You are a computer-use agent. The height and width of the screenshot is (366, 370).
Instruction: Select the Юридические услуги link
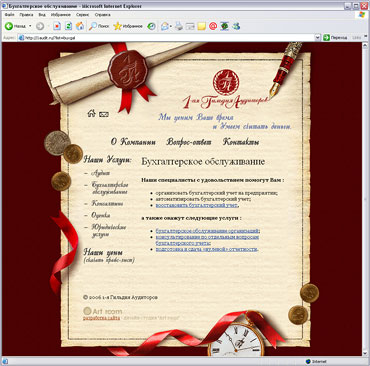(x=109, y=231)
